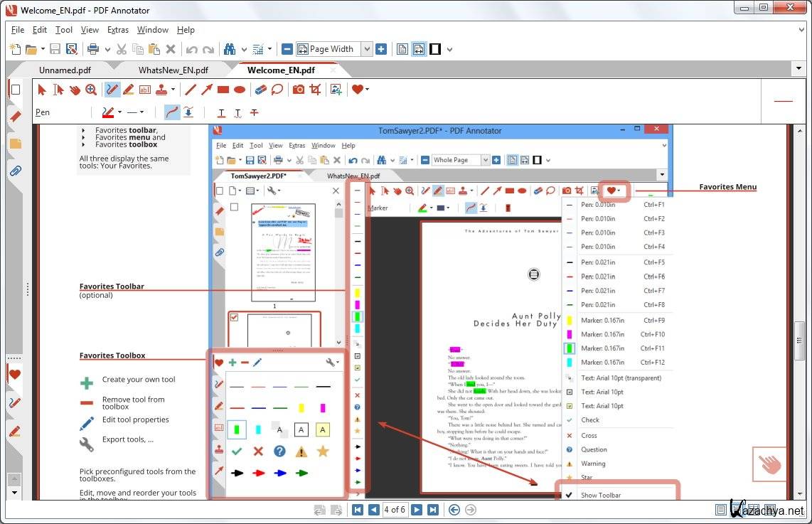Click the page number field
The image size is (812, 524).
395,510
